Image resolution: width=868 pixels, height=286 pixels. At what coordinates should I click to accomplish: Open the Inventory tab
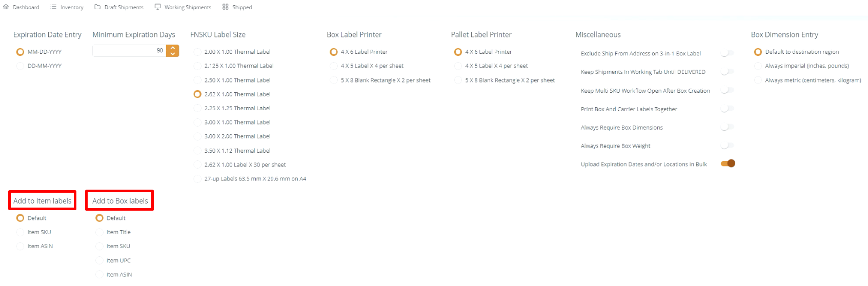click(x=71, y=8)
